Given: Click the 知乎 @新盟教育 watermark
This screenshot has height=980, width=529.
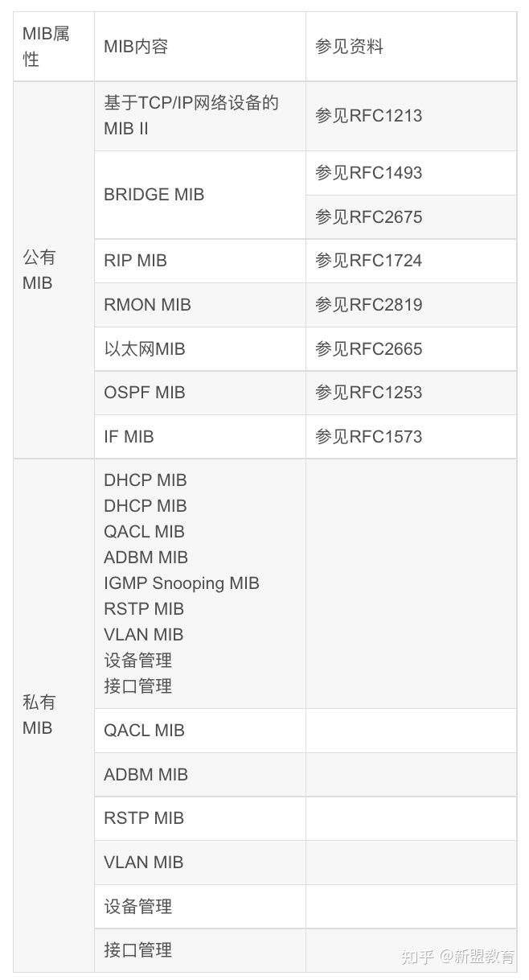Looking at the screenshot, I should click(457, 957).
